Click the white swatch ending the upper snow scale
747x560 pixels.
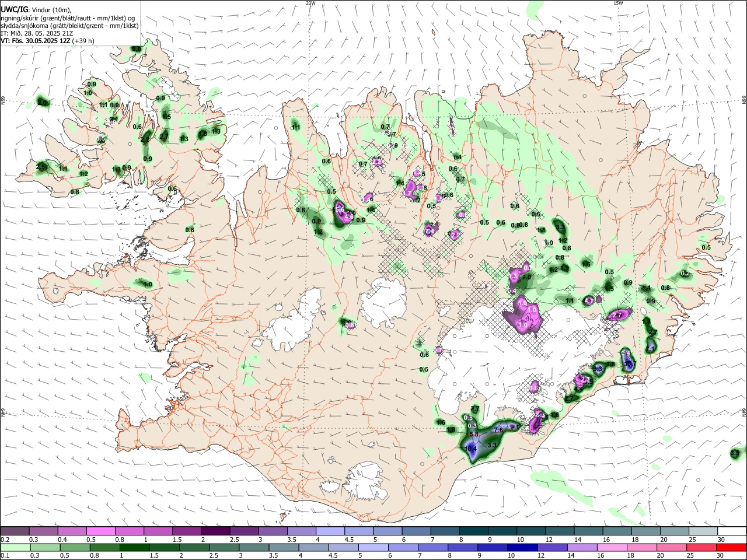[x=732, y=531]
